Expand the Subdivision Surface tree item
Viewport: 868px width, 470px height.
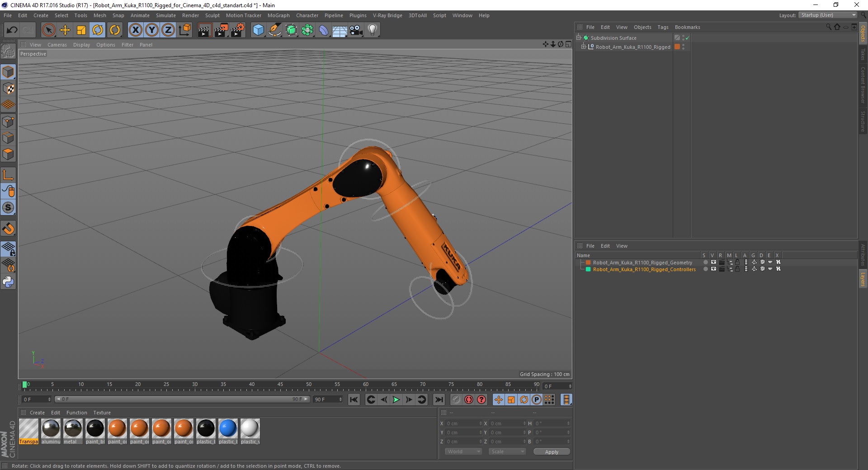[578, 38]
